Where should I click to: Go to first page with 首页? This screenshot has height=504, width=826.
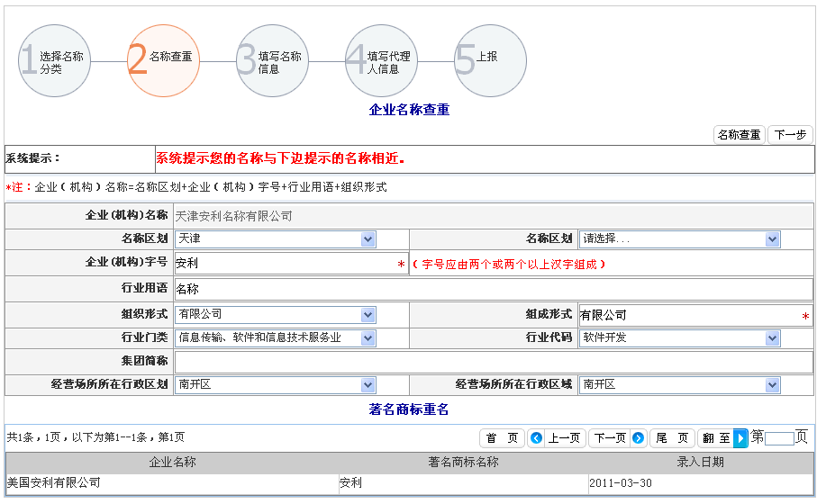pos(503,438)
